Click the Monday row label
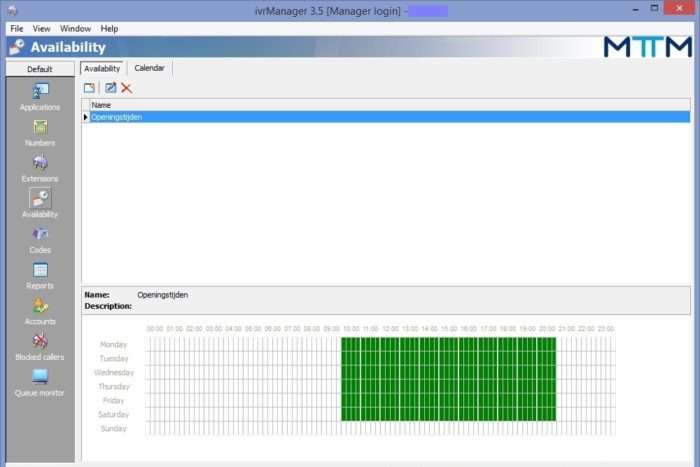The width and height of the screenshot is (700, 467). [x=113, y=344]
